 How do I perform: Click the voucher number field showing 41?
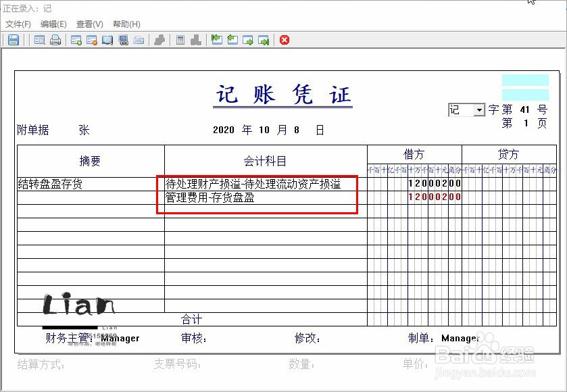coord(523,109)
